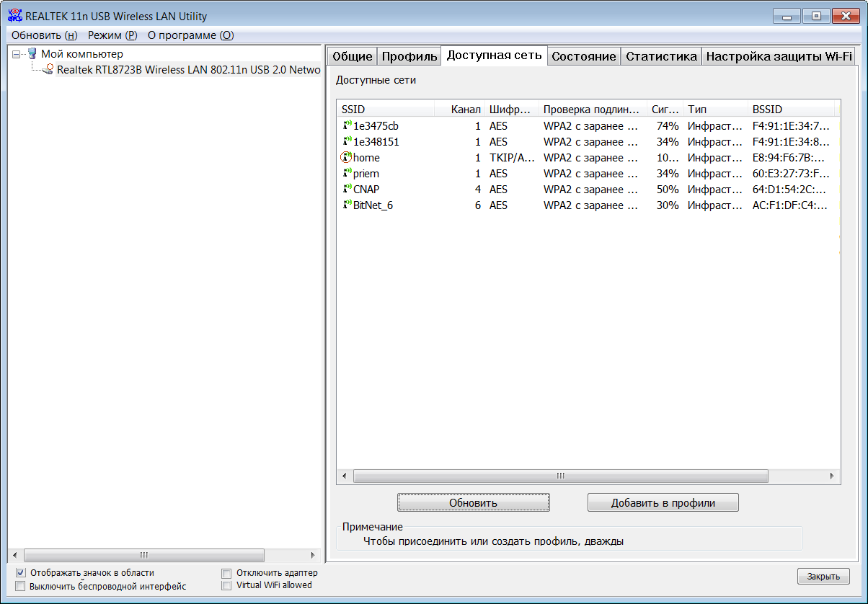Click the 50% signal value for CNAP
868x604 pixels.
point(668,190)
